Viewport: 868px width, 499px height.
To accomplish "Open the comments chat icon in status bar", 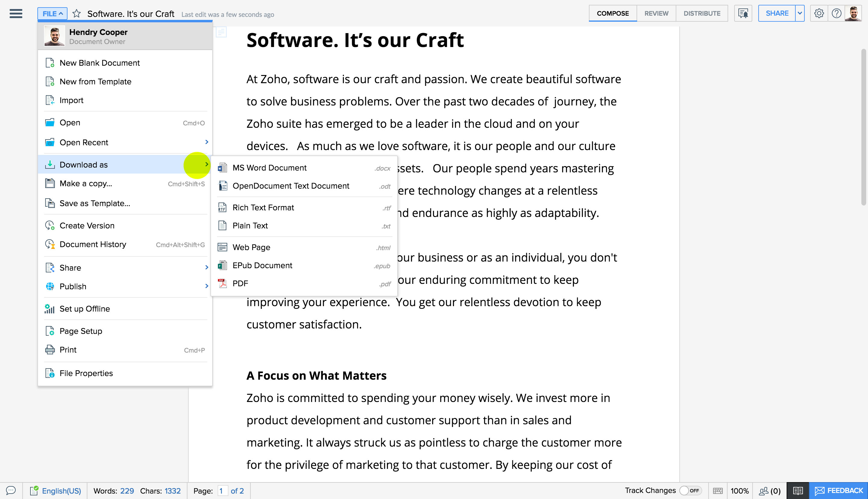I will pos(11,491).
